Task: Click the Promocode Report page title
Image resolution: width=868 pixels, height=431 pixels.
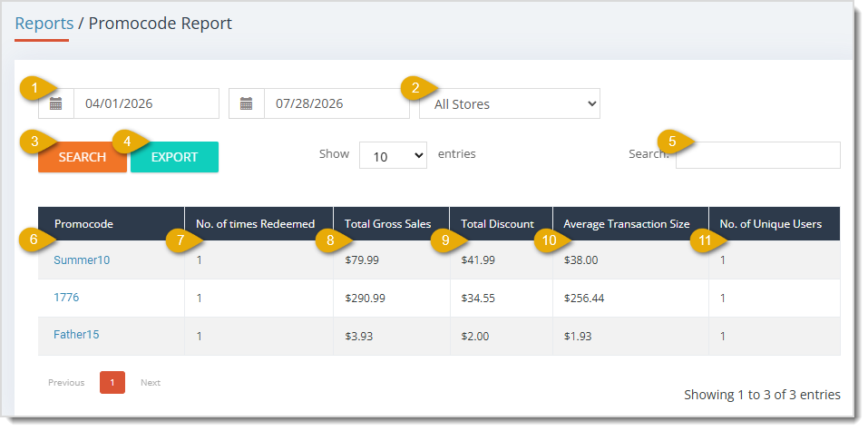Action: (161, 24)
